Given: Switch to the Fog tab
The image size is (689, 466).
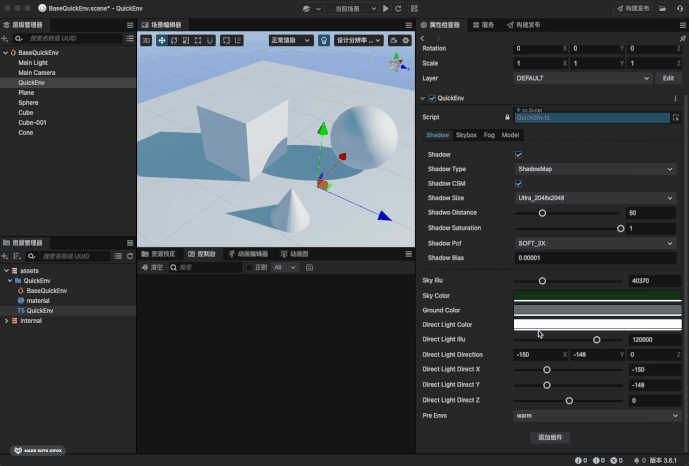Looking at the screenshot, I should coord(489,135).
